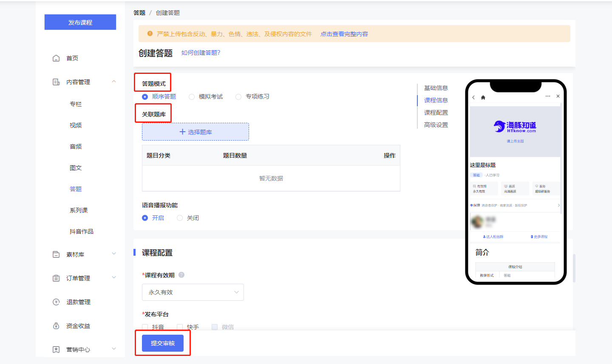Turn on 语音播报 with 开启 radio
The height and width of the screenshot is (364, 612).
tap(145, 218)
